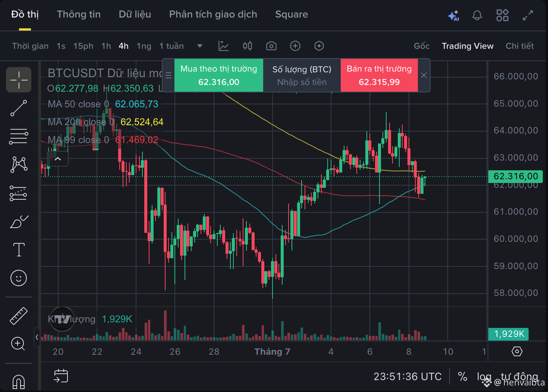Close the quick trade panel
The width and height of the screenshot is (548, 392).
[424, 75]
